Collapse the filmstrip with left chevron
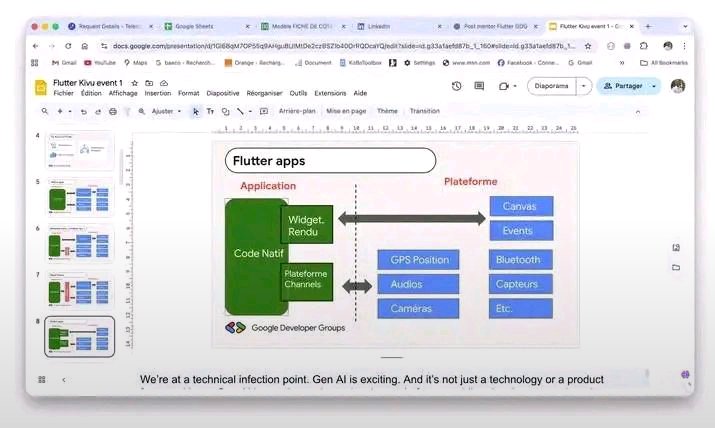715x428 pixels. click(x=63, y=379)
